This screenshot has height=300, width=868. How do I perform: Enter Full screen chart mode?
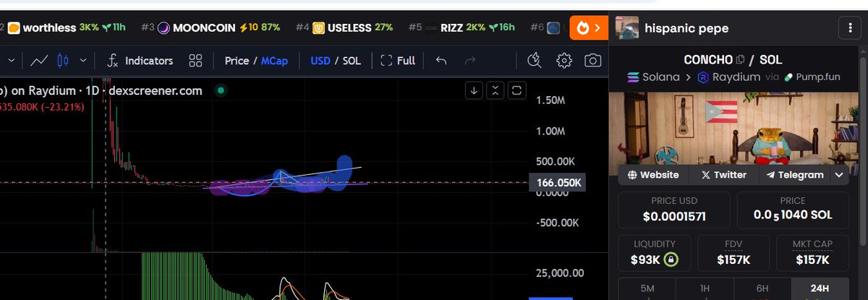click(398, 61)
